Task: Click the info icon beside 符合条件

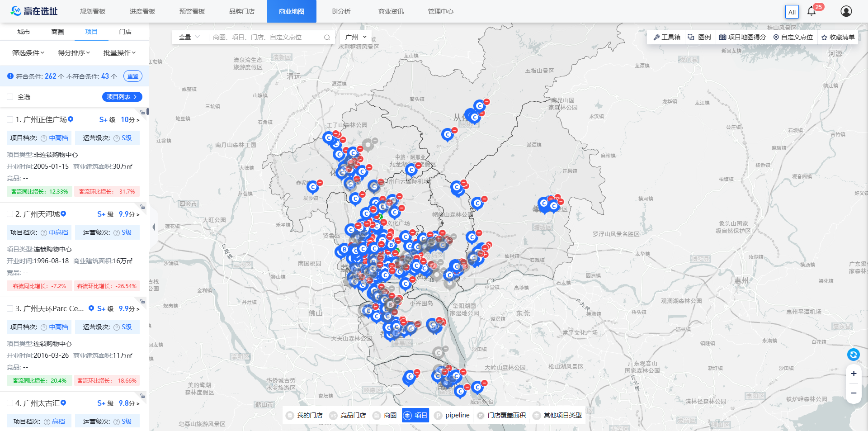Action: click(x=10, y=76)
